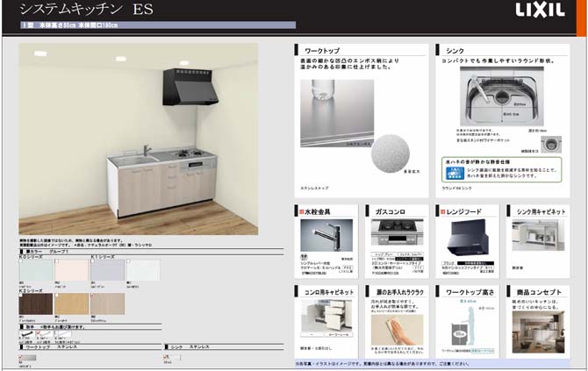Click the ワークトップ高さ heading
Screen dimensions: 588x371
(x=470, y=292)
